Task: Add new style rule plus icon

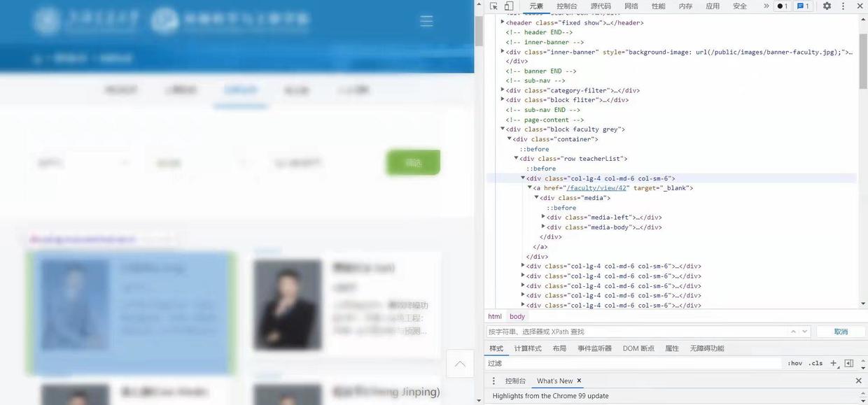Action: (833, 363)
